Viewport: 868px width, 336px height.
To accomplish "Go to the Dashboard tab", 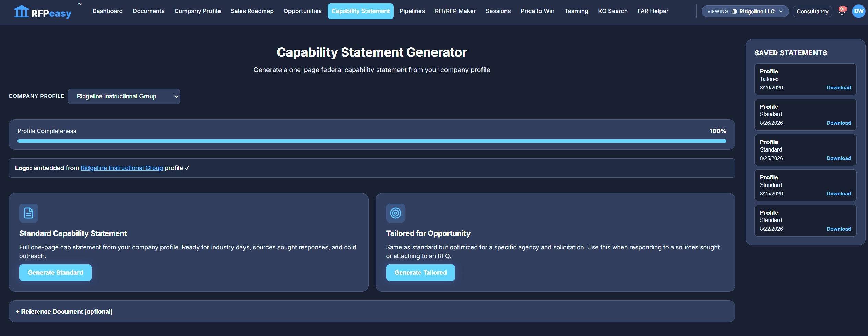I will click(x=108, y=11).
